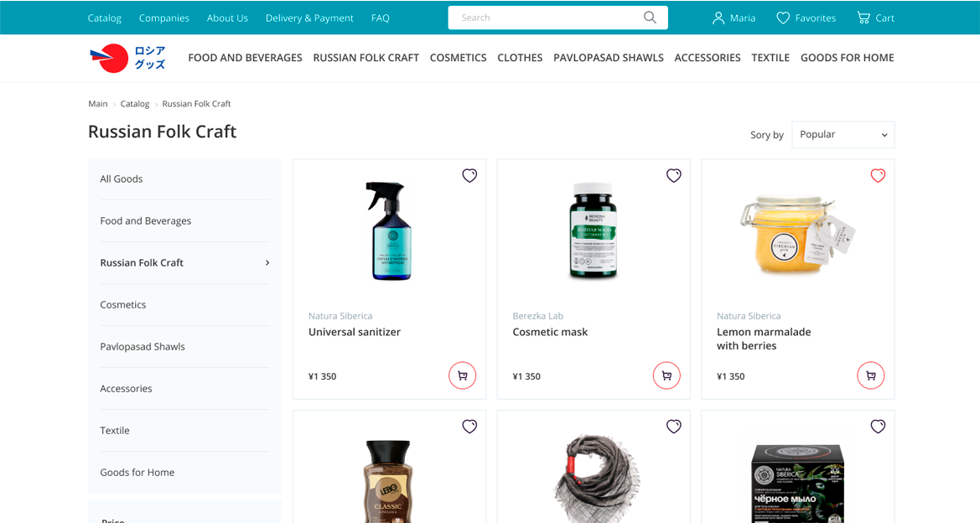980x523 pixels.
Task: Go to Delivery & Payment page
Action: click(309, 18)
